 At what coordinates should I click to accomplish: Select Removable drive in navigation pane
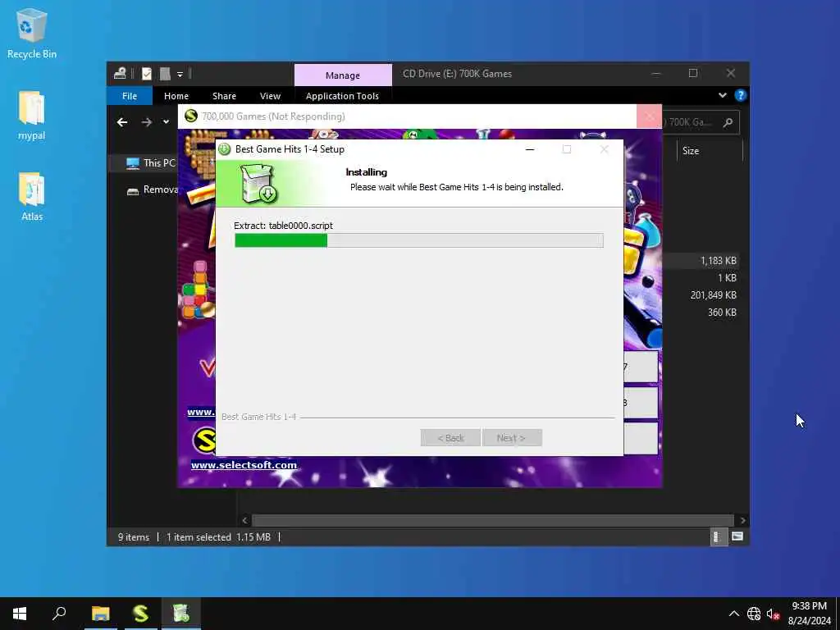coord(152,189)
